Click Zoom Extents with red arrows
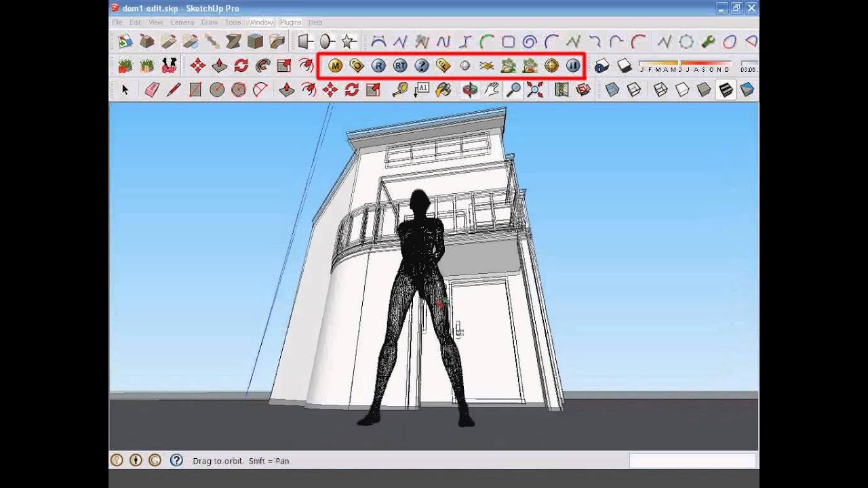The image size is (868, 488). pos(535,89)
